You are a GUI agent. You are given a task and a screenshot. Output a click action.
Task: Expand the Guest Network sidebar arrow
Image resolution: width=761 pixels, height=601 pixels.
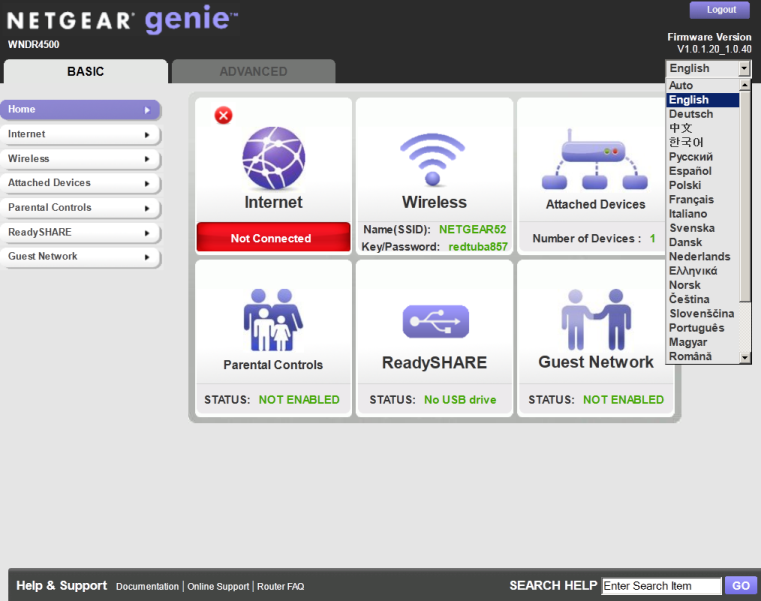pyautogui.click(x=147, y=257)
